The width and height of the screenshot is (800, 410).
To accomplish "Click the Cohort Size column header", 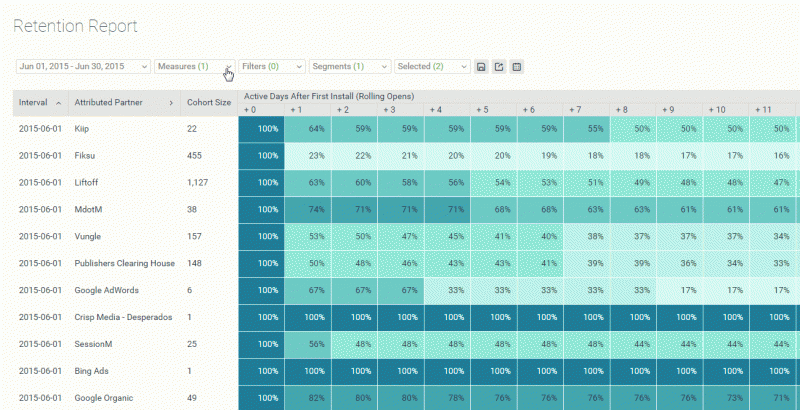I will (x=208, y=103).
